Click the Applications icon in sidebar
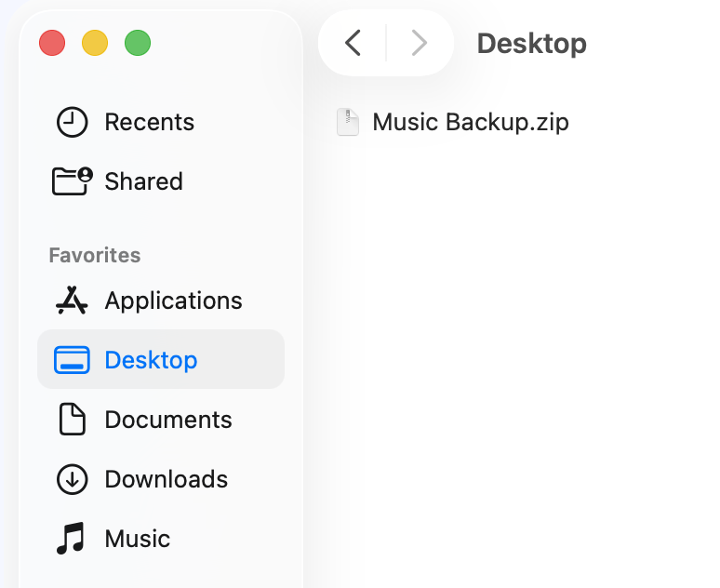This screenshot has width=720, height=588. point(72,301)
